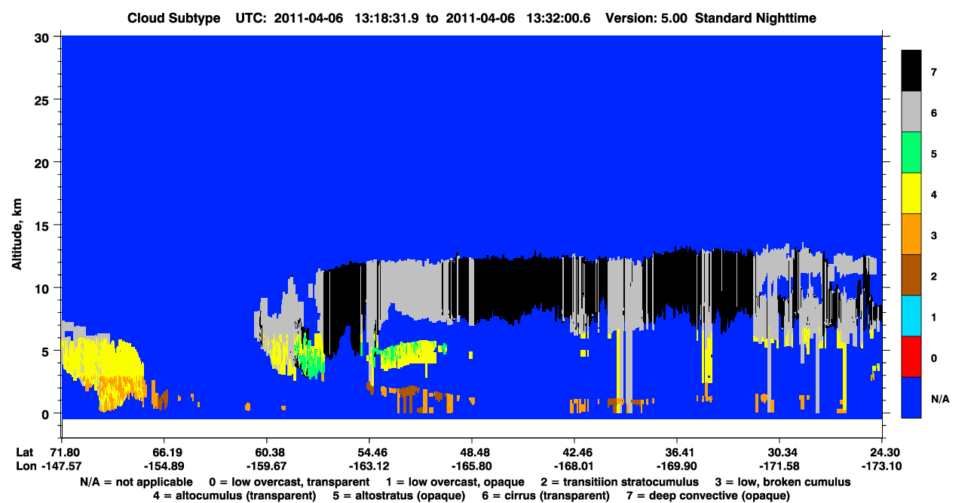
Task: Click the gray legend swatch labeled 6
Action: tap(911, 112)
